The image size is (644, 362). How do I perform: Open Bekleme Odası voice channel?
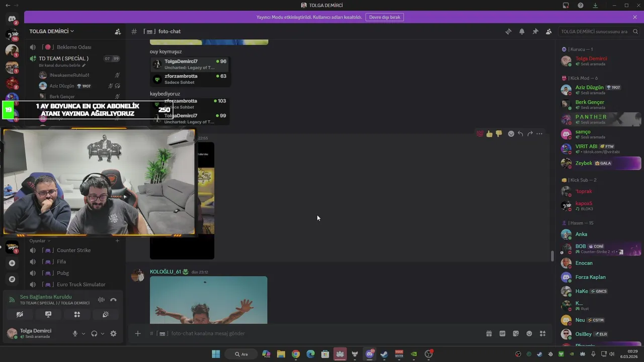point(74,47)
